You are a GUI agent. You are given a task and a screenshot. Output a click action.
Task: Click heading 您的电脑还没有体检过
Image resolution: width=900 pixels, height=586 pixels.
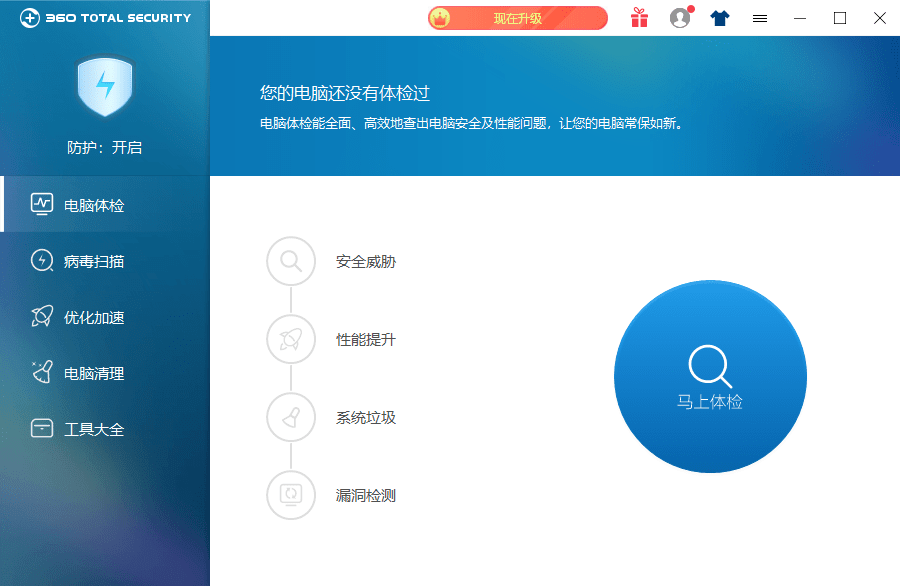345,93
